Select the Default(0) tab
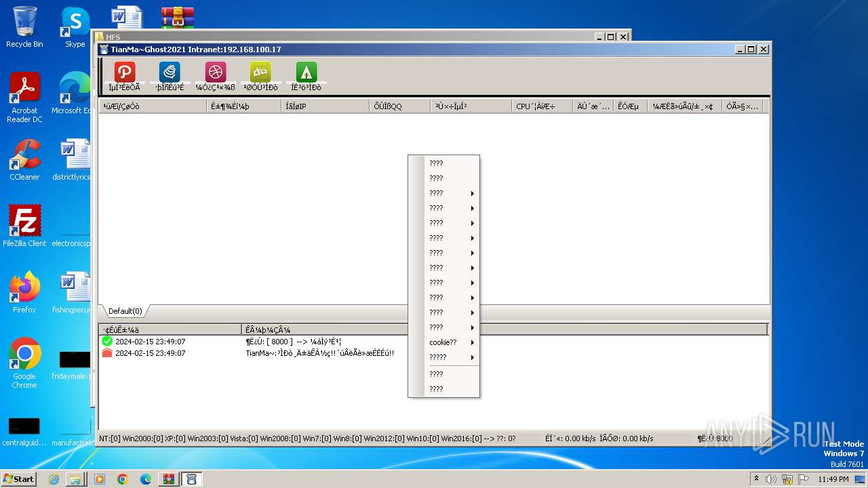Viewport: 868px width, 488px height. 125,311
